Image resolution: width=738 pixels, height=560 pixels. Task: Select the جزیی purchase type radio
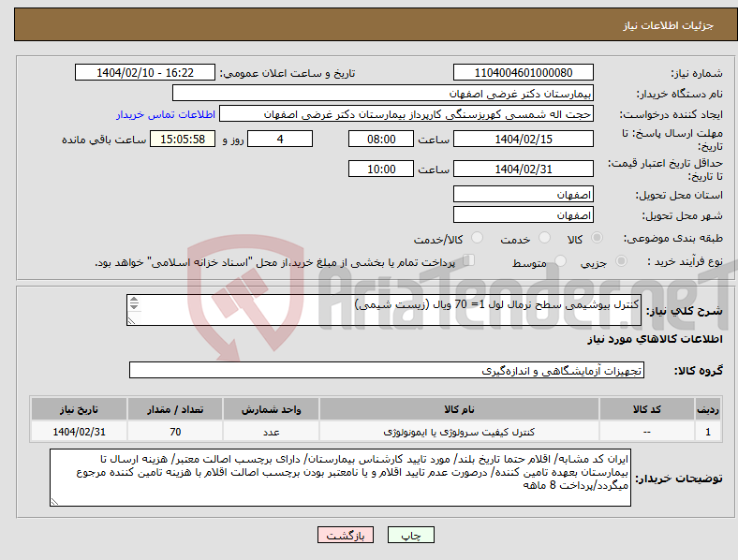[621, 260]
